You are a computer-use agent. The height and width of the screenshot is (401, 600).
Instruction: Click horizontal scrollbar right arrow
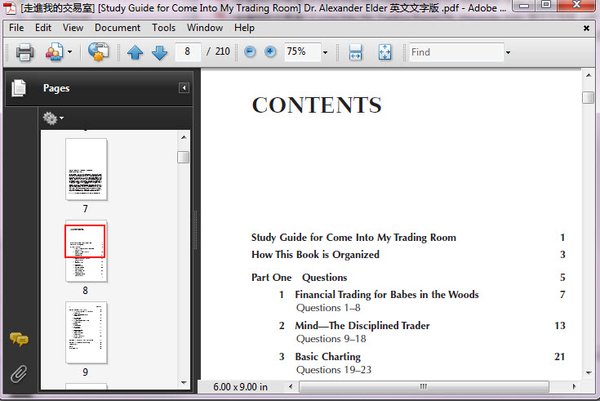[574, 386]
